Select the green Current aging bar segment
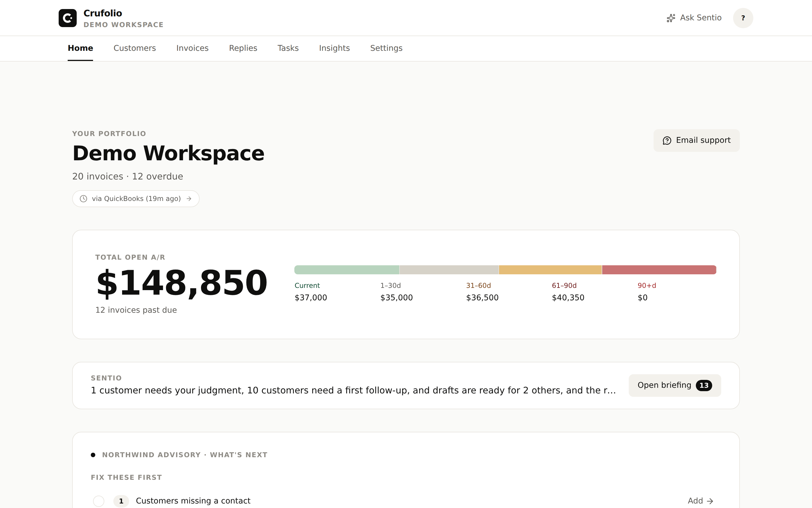The image size is (812, 508). tap(347, 270)
